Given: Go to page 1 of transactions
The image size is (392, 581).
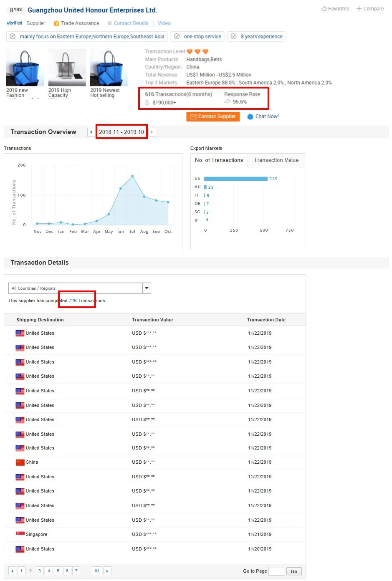Looking at the screenshot, I should point(21,571).
